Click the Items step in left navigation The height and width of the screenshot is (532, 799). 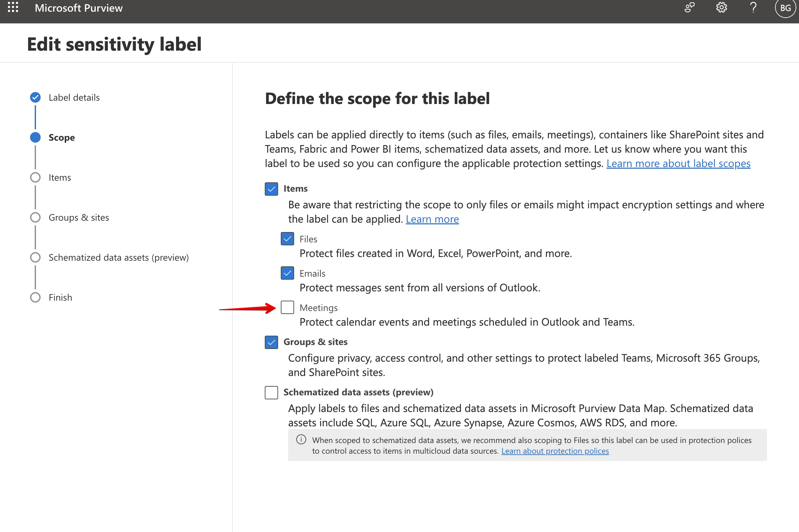coord(59,177)
